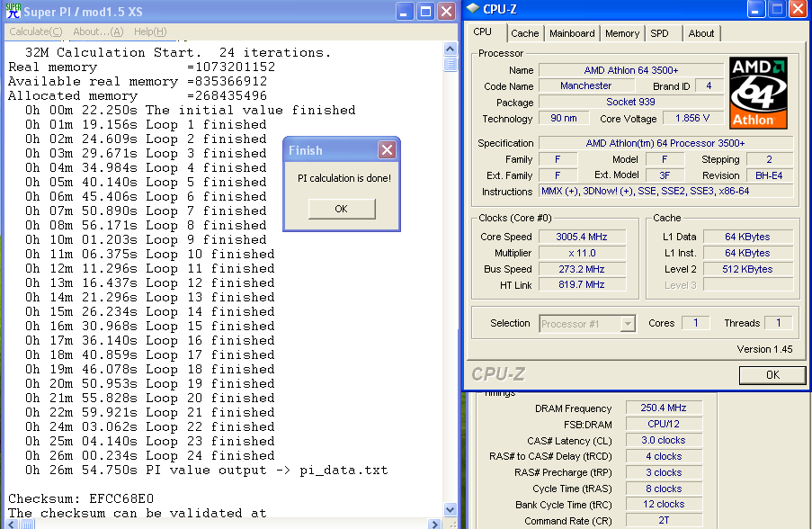The height and width of the screenshot is (529, 812).
Task: Click the Stepping value 2
Action: click(770, 159)
